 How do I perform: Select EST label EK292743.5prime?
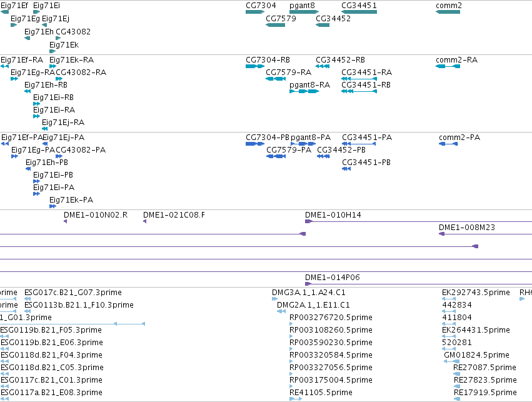(x=476, y=293)
